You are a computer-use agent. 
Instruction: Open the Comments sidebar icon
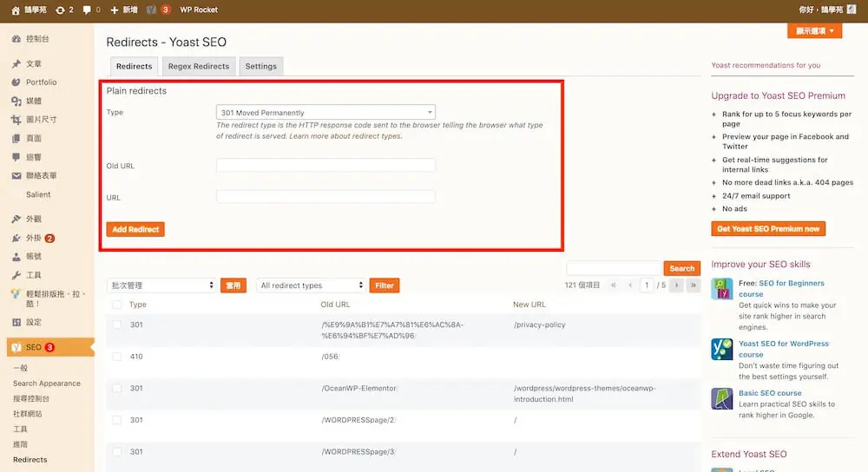[16, 157]
